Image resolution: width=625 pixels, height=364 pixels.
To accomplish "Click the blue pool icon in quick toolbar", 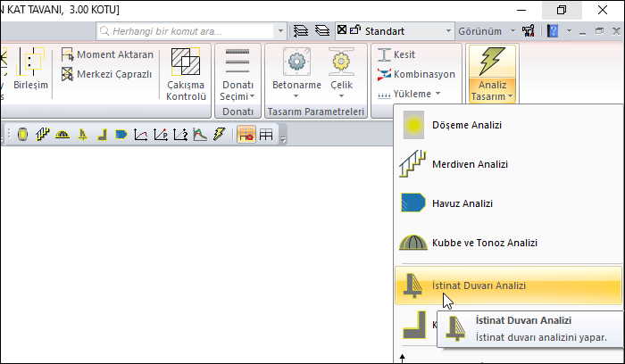I will 121,134.
